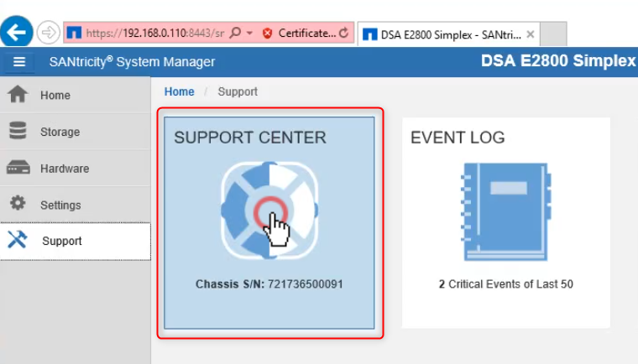This screenshot has height=364, width=638.
Task: Click the lifebuoy icon in Support Center
Action: 269,209
